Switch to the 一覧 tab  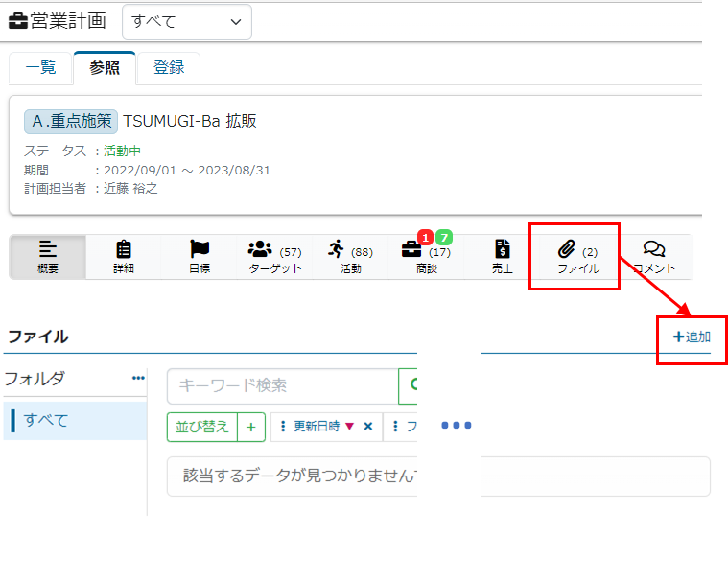point(41,68)
